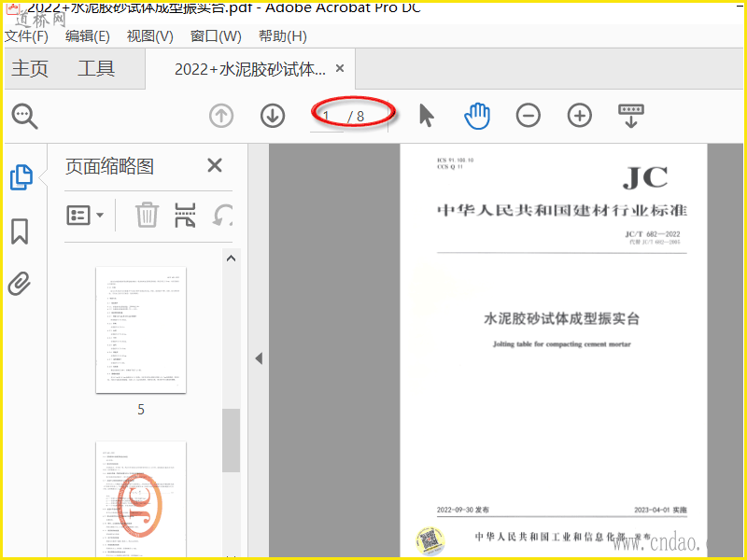
Task: Choose the arrow selection tool
Action: 427,116
